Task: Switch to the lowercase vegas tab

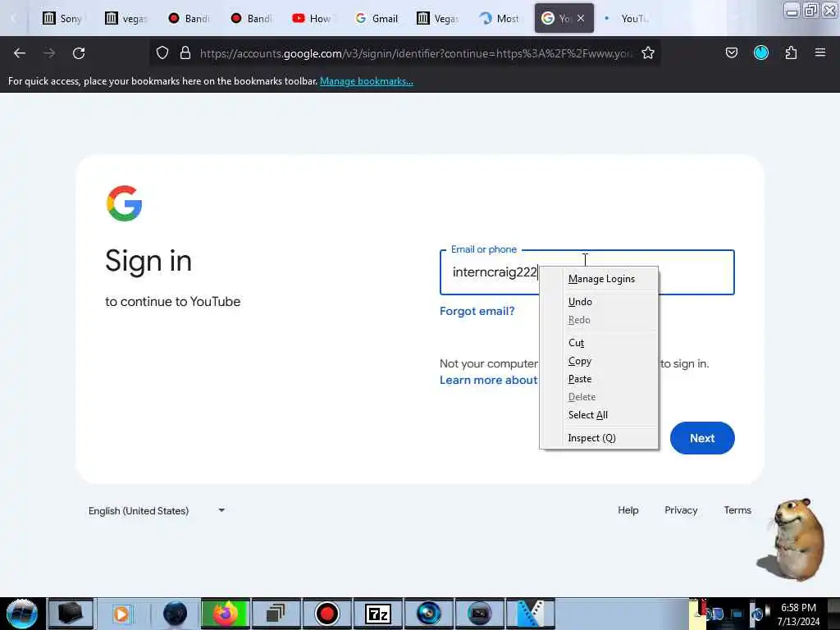Action: point(126,19)
